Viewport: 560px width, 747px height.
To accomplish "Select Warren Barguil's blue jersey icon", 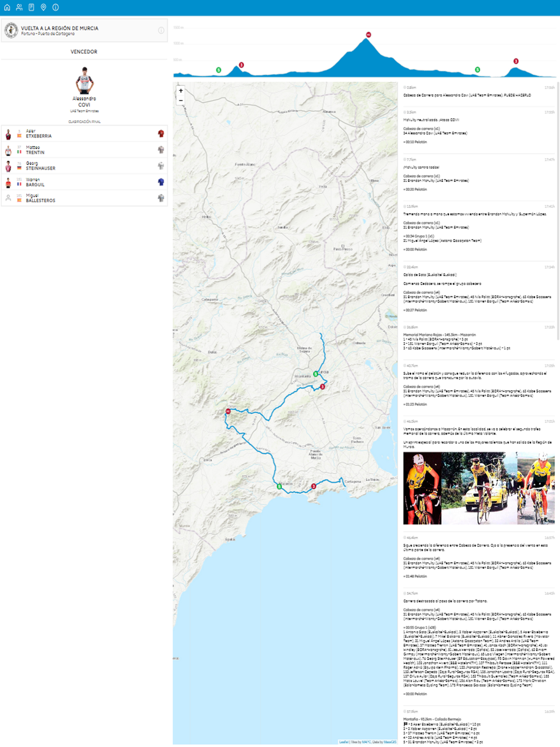I will [161, 182].
